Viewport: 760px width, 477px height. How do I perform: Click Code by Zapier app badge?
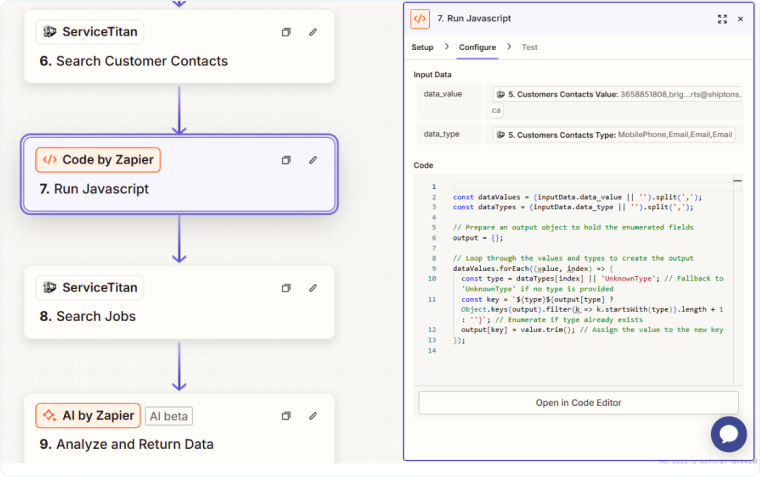pos(98,160)
